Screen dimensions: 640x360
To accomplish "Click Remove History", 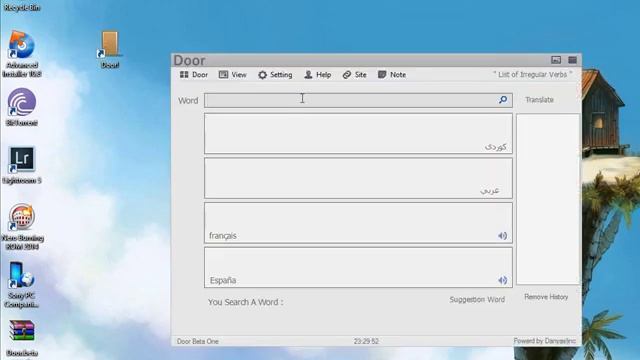I will 546,297.
